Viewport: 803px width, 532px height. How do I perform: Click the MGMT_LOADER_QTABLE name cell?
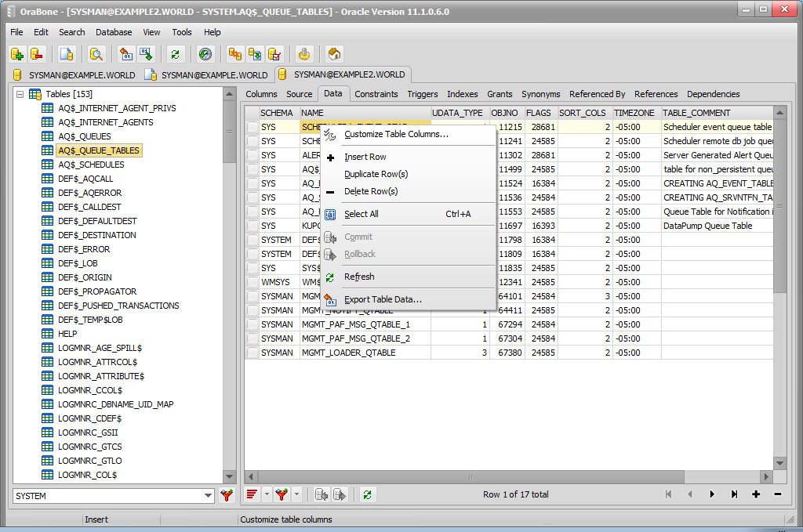[365, 353]
